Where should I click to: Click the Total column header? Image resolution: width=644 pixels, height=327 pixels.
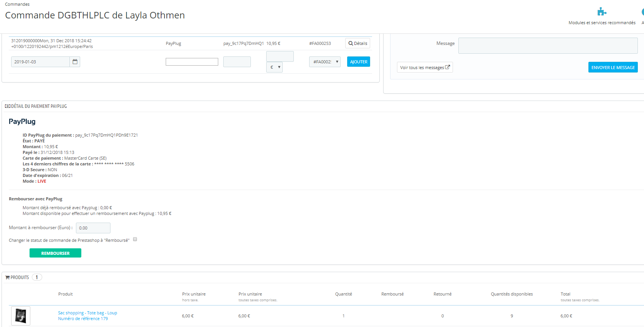(x=565, y=294)
